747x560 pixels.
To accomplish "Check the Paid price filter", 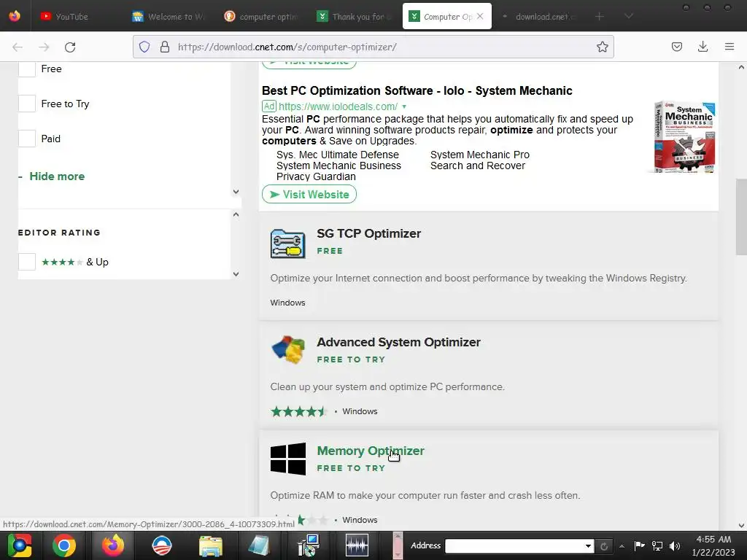I will click(x=27, y=139).
